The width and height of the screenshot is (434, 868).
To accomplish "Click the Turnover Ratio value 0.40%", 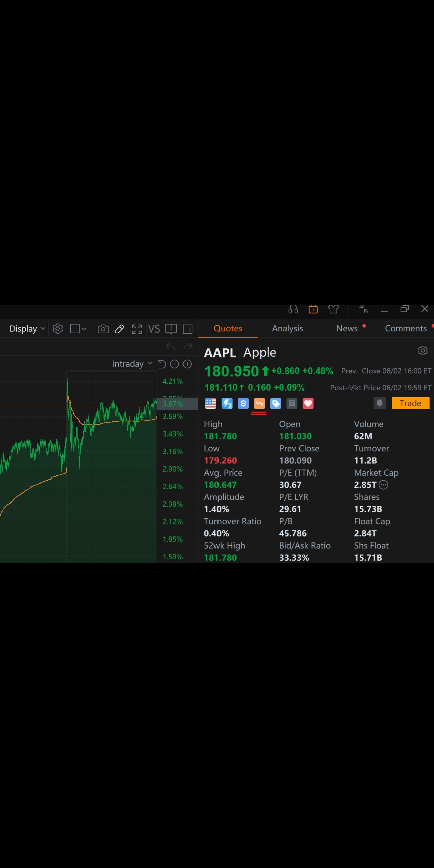I will click(x=216, y=533).
